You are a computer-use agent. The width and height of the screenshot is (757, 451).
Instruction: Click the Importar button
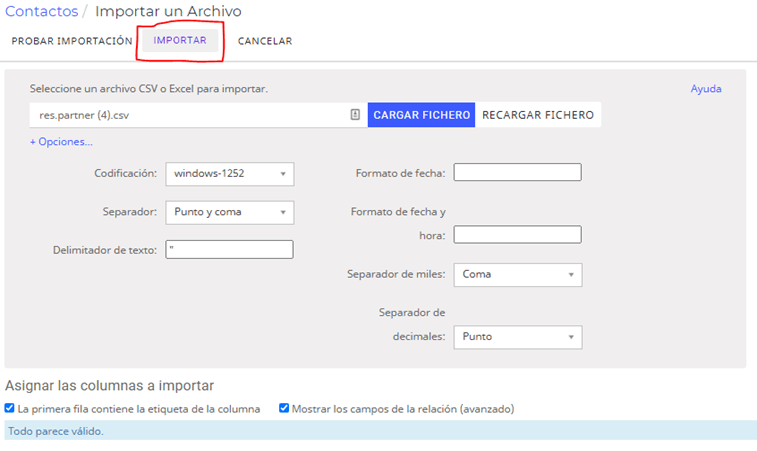click(x=180, y=41)
